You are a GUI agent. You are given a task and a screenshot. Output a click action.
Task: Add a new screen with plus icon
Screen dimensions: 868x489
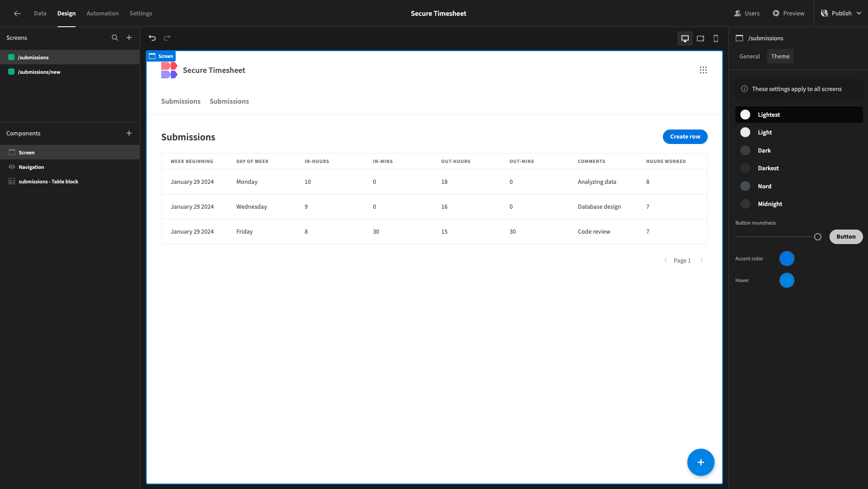coord(129,38)
